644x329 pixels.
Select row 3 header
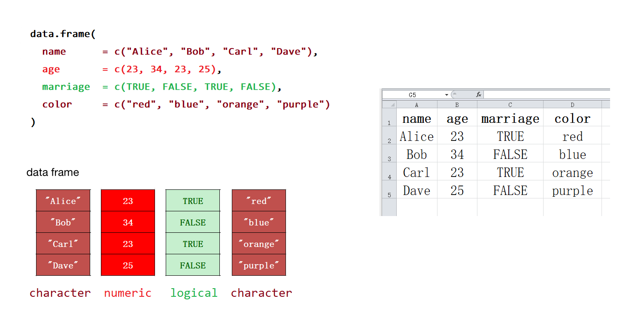tap(389, 154)
